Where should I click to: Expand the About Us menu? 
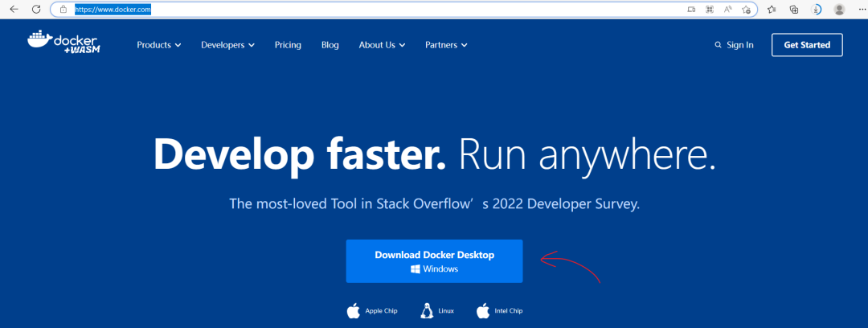click(382, 45)
